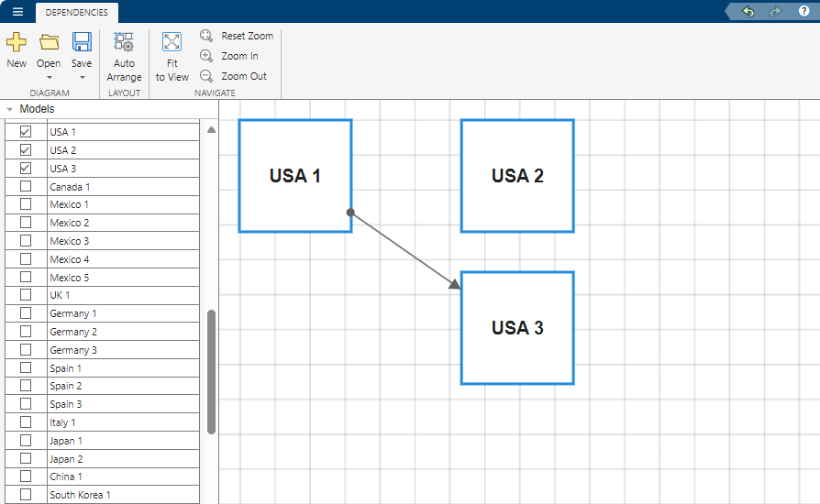Click the Models list scrollbar thumb
Screen dimensions: 820x504
(212, 371)
